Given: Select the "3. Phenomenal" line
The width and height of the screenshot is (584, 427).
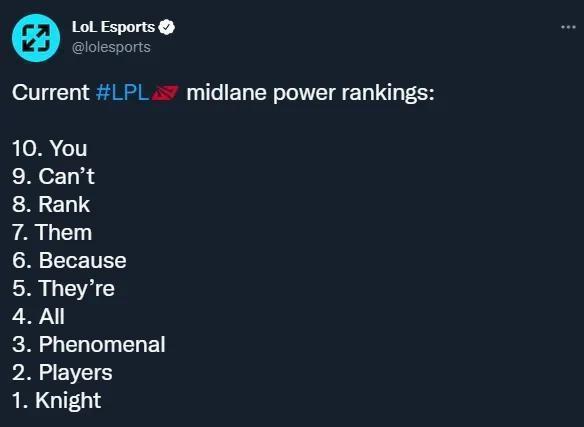Looking at the screenshot, I should pos(89,344).
